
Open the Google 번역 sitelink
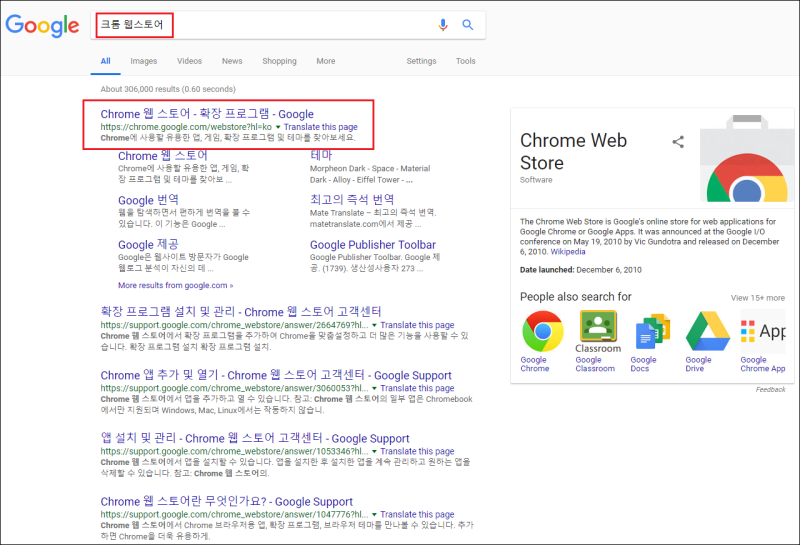click(x=148, y=200)
